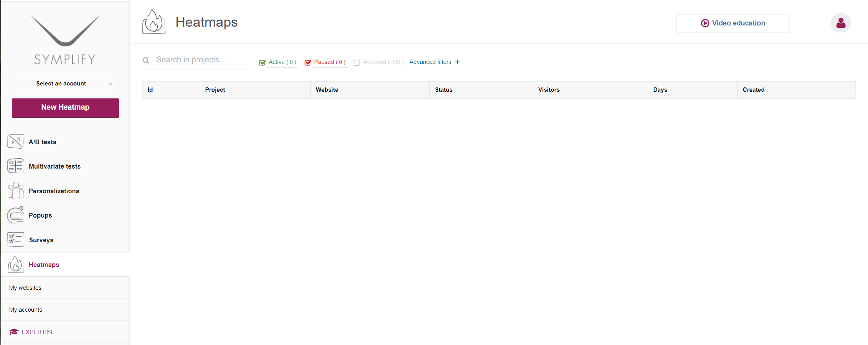Uncheck the Paused filter checkbox
868x345 pixels.
[308, 62]
